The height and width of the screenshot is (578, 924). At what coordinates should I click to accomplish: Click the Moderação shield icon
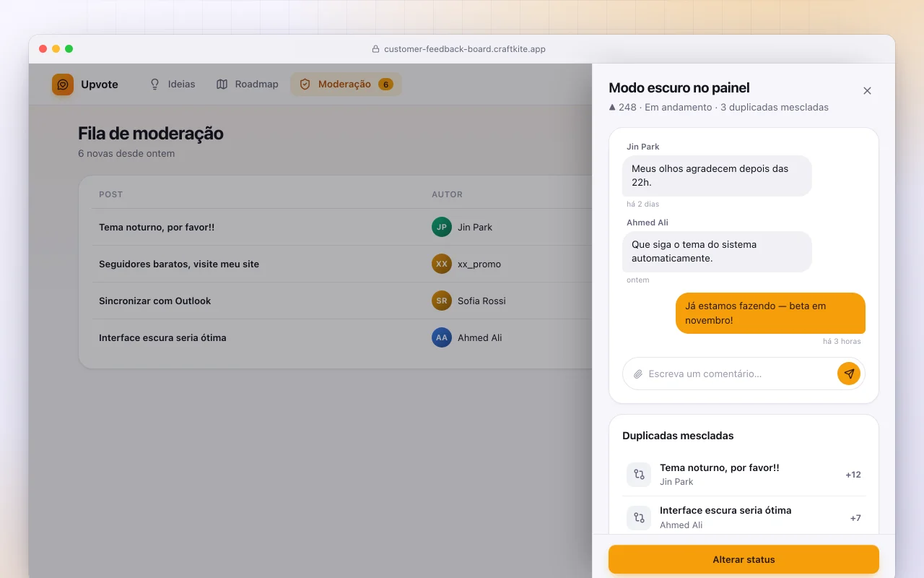(x=305, y=85)
